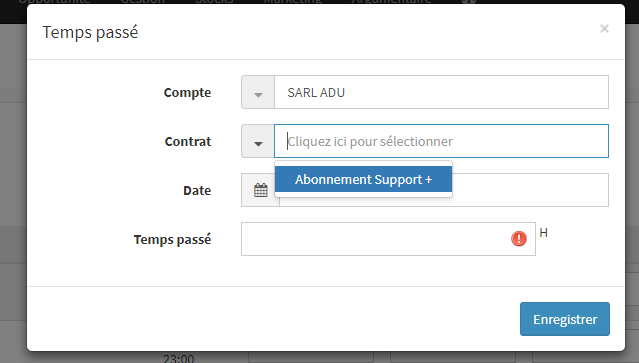Select the 23:00 time row behind the dialog
This screenshot has width=639, height=363.
[178, 358]
